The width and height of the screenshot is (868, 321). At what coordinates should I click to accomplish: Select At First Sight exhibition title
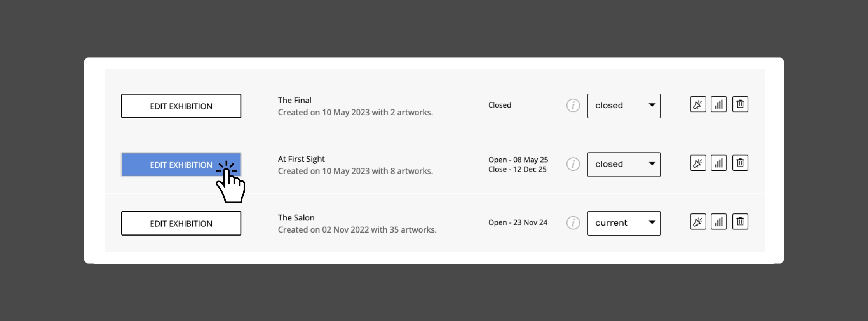[301, 159]
